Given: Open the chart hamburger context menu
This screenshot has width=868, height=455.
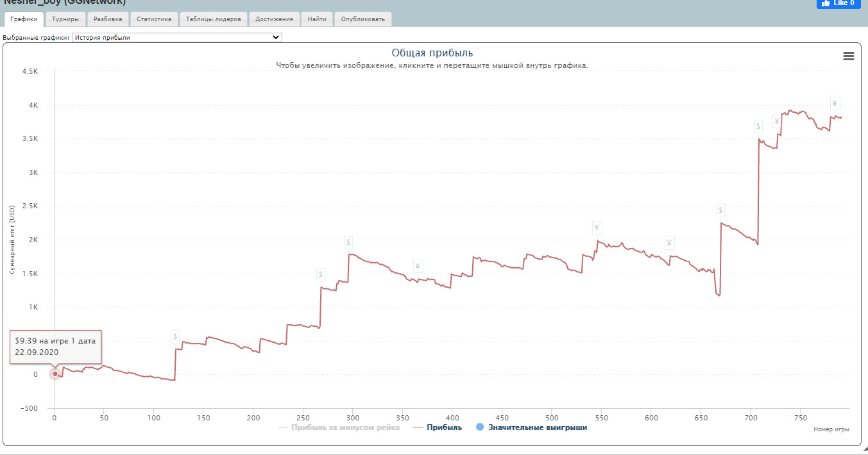Looking at the screenshot, I should click(x=848, y=56).
